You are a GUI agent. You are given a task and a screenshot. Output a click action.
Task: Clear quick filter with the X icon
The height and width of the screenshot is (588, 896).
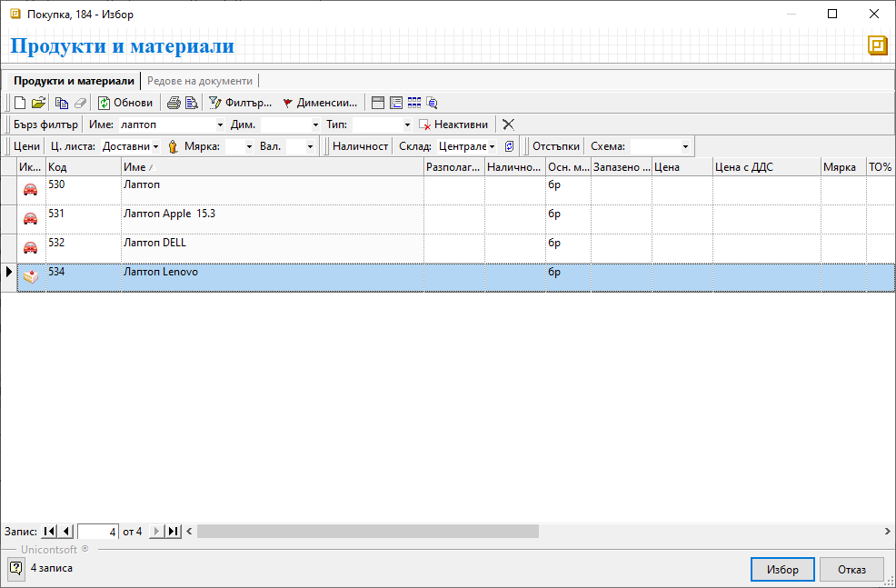(509, 125)
